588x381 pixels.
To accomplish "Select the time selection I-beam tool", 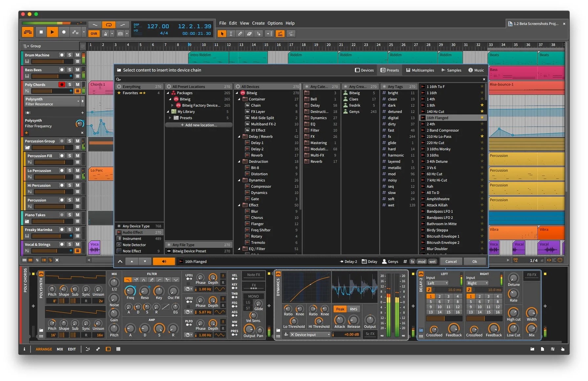I will [x=231, y=34].
